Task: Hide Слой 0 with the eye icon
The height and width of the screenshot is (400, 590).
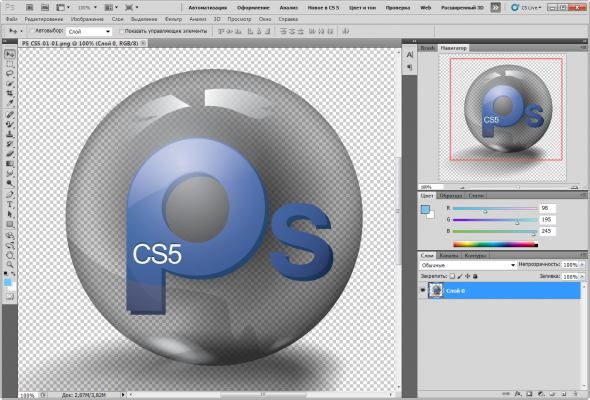Action: (423, 290)
